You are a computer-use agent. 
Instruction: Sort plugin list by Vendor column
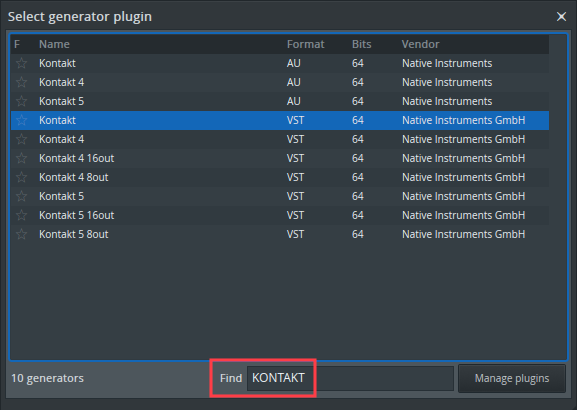coord(420,44)
